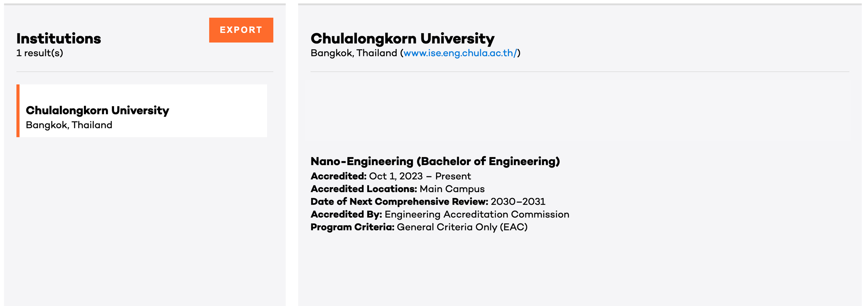
Task: Click "General Criteria Only (EAC)" value
Action: pos(462,227)
